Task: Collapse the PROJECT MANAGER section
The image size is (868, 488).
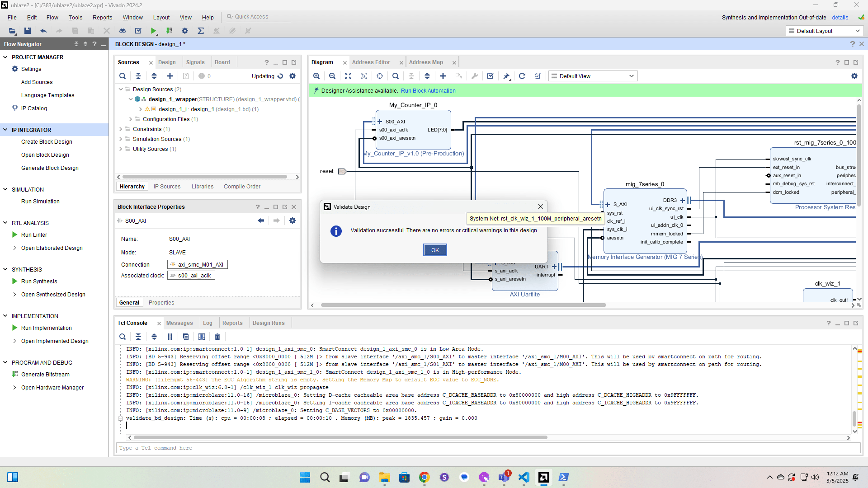Action: coord(5,57)
